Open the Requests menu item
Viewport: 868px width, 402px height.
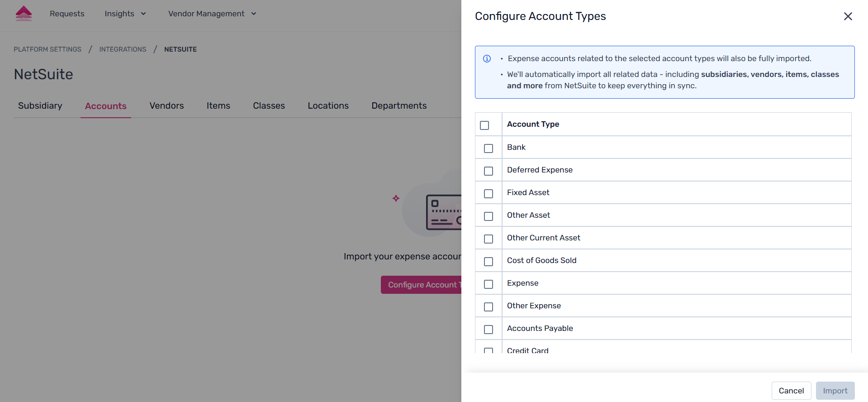coord(67,14)
